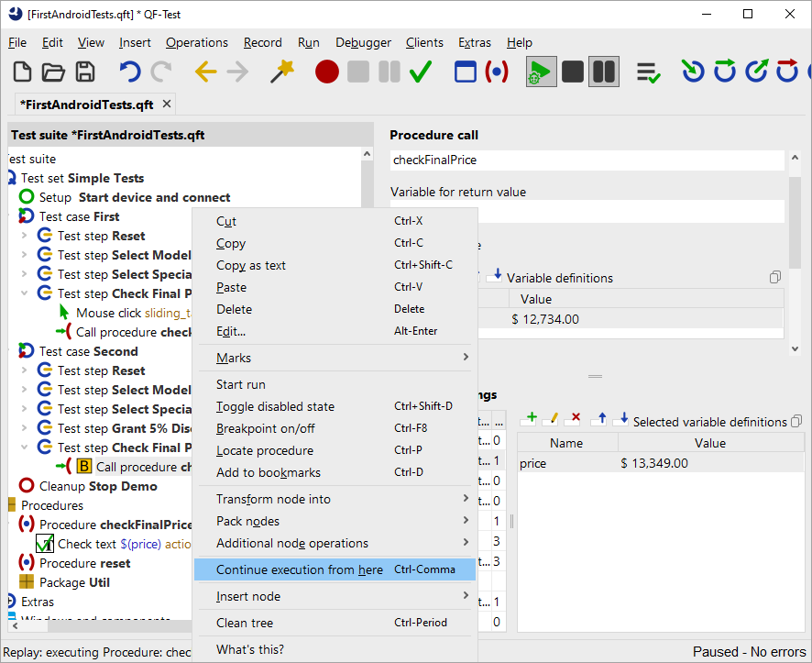Edit variable row with pencil icon

tap(551, 419)
